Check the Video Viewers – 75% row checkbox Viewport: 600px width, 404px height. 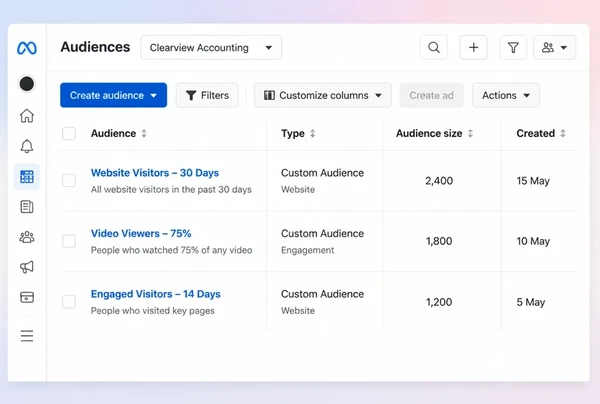point(69,241)
